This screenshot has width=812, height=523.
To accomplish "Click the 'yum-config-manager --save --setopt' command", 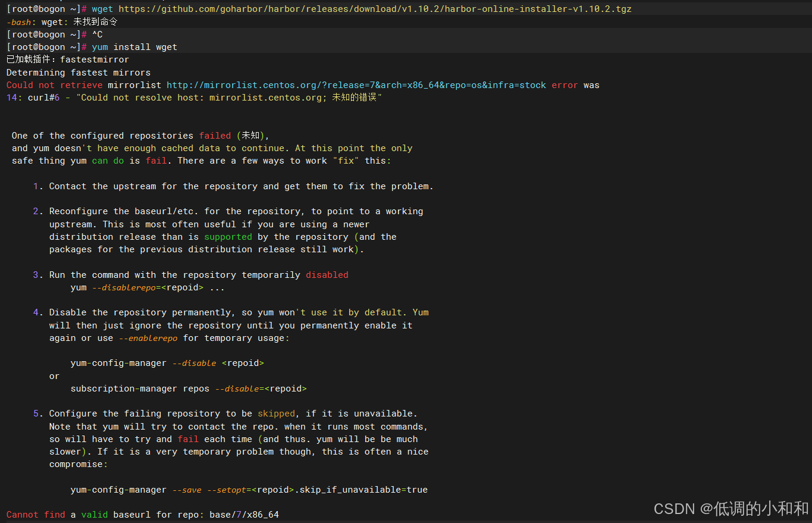I will pyautogui.click(x=249, y=490).
